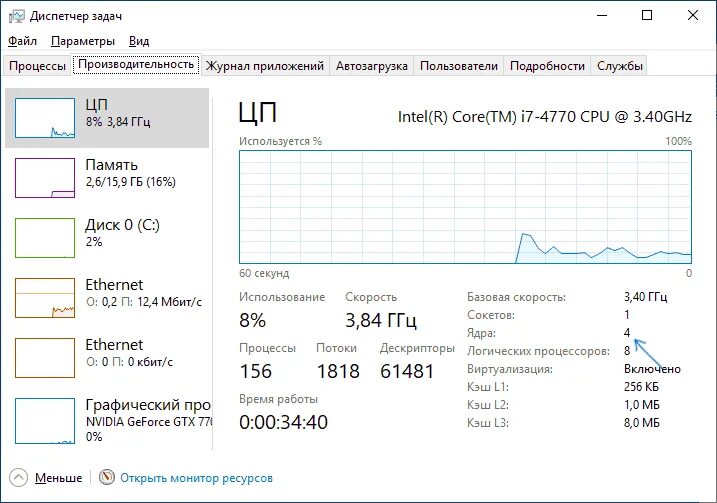Click the Память 2,6/15,9 ГБ entry text
The height and width of the screenshot is (503, 717).
click(131, 173)
